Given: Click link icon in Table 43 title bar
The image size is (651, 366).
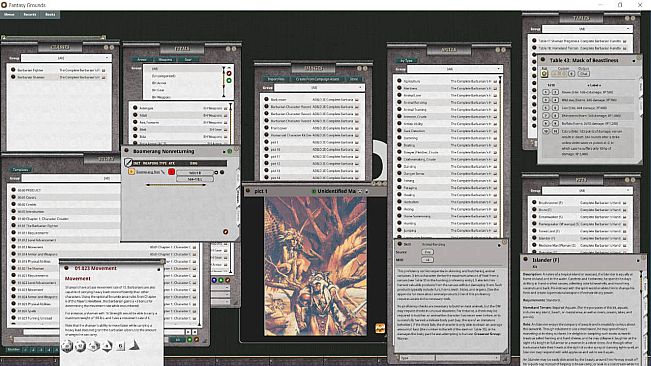Looking at the screenshot, I should click(543, 60).
